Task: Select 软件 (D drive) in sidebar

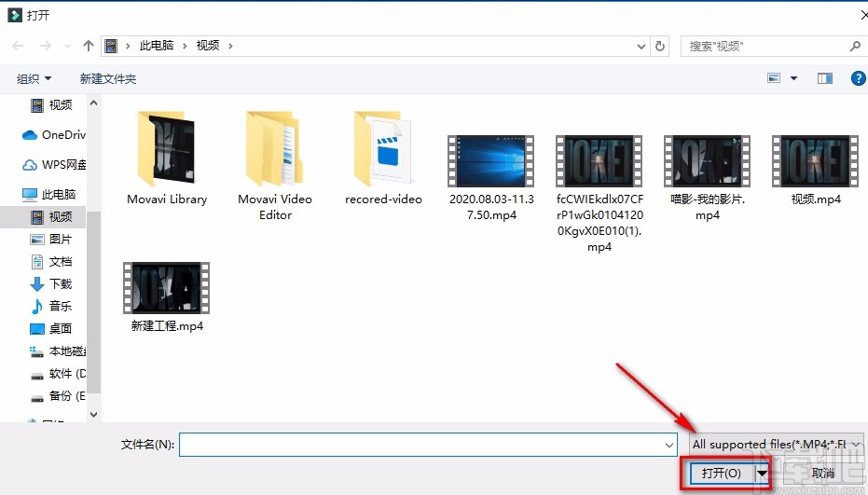Action: [x=58, y=374]
